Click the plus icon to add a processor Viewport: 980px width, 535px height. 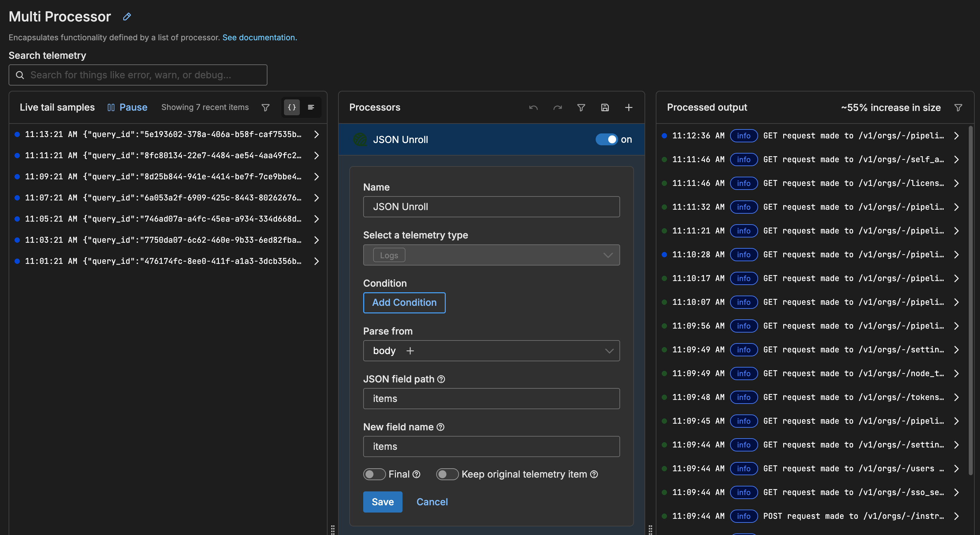(x=628, y=107)
